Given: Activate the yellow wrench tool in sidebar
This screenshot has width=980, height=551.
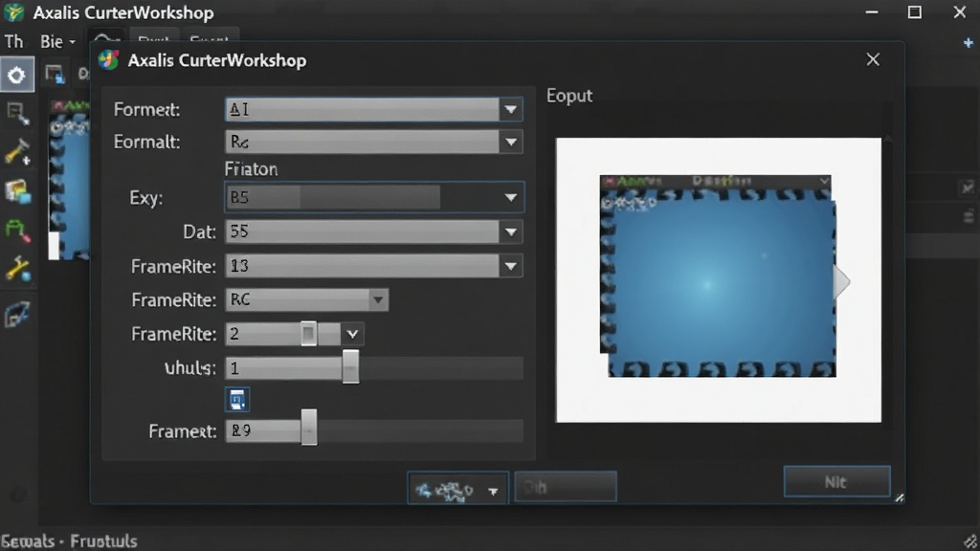Looking at the screenshot, I should point(17,269).
